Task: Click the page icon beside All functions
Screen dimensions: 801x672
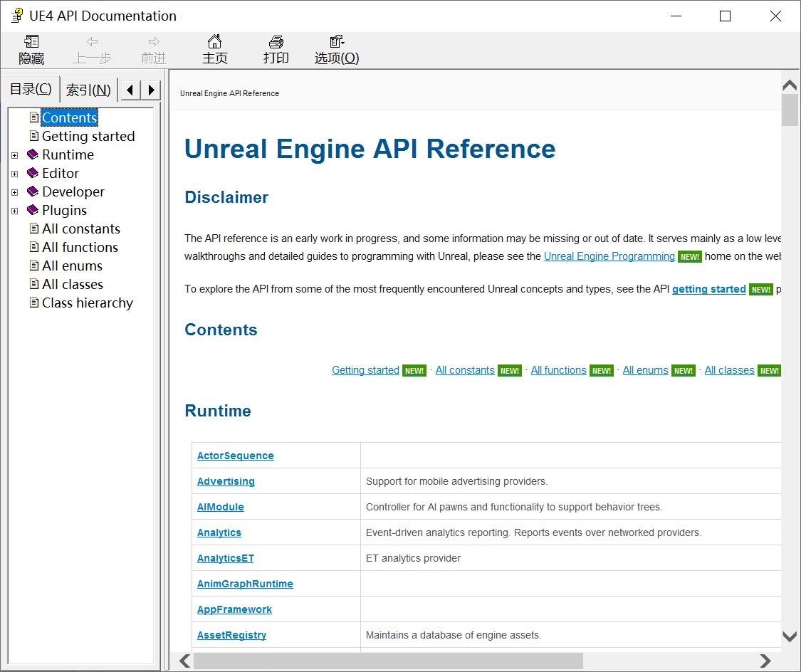Action: 34,247
